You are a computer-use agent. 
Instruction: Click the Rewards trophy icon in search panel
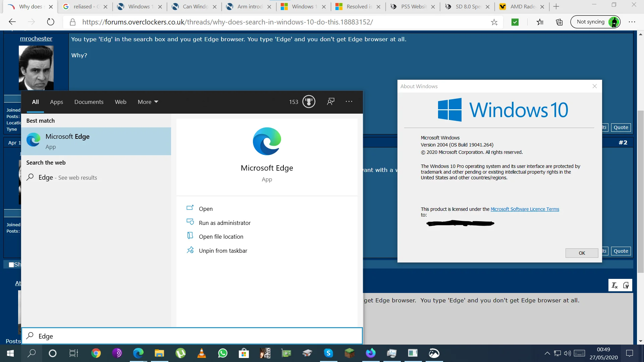pos(309,102)
